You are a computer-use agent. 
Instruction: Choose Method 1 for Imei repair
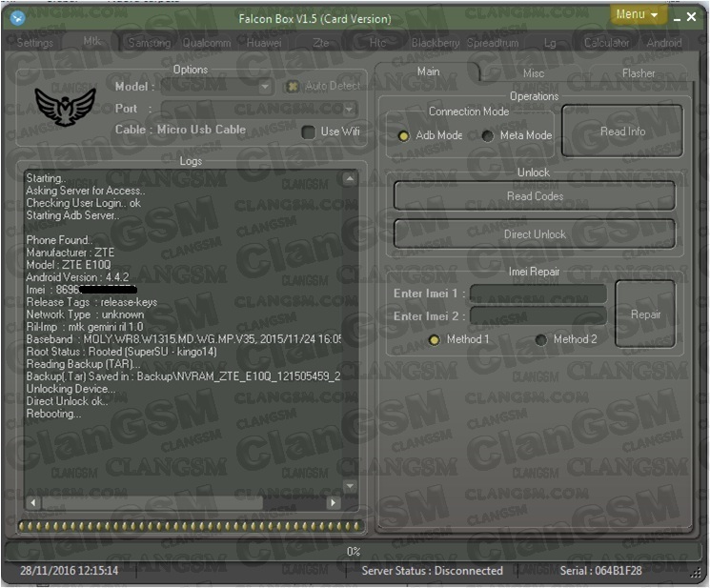(x=434, y=340)
